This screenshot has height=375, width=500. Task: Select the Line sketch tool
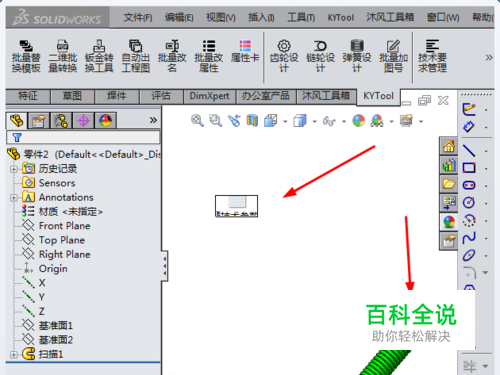pos(469,151)
